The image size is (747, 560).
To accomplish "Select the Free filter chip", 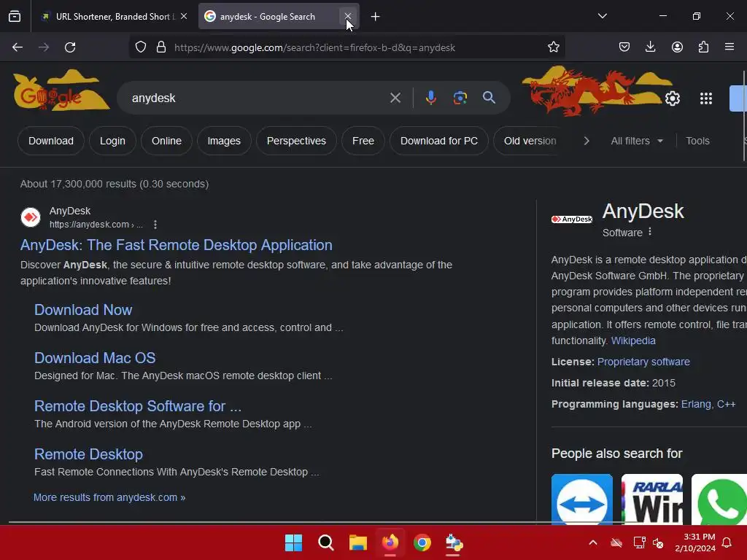I will 363,141.
